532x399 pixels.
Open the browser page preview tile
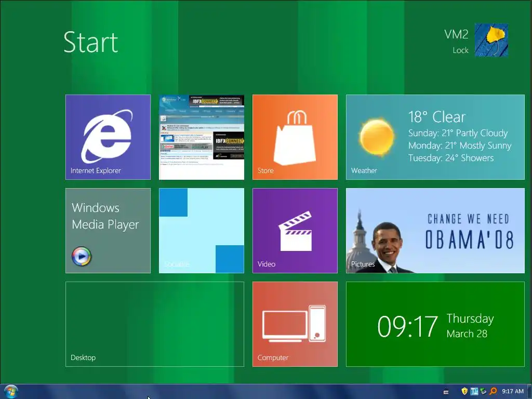point(202,137)
